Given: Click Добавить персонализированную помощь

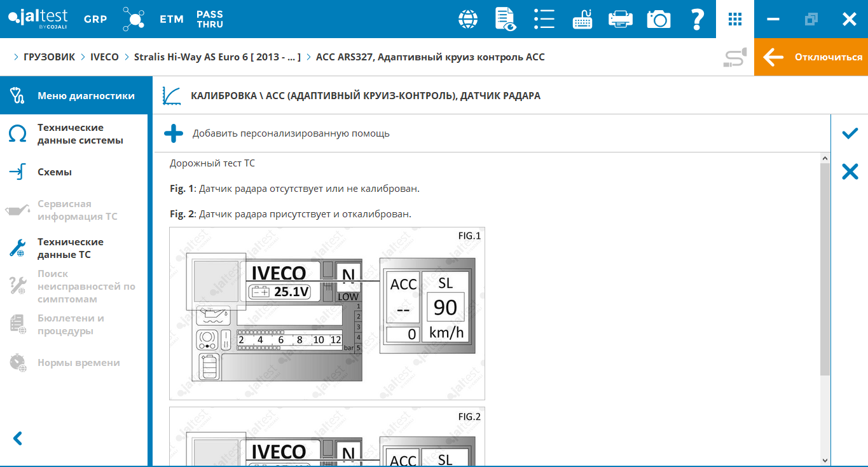Looking at the screenshot, I should [x=291, y=133].
